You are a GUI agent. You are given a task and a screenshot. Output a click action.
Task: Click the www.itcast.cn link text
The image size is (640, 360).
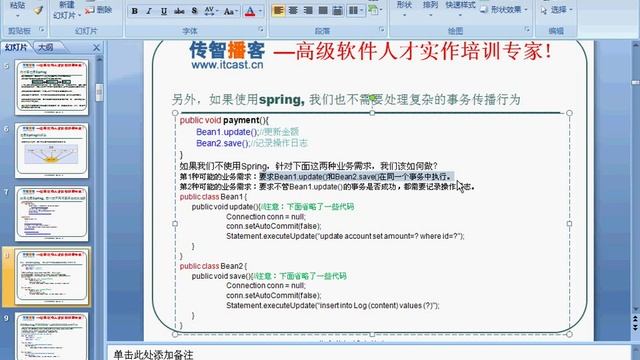(227, 64)
